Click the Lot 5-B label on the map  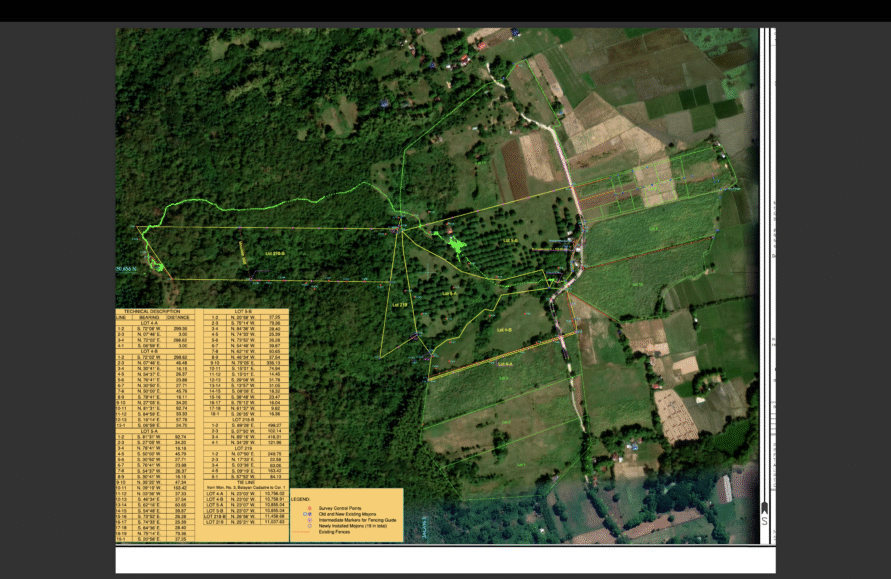[510, 241]
